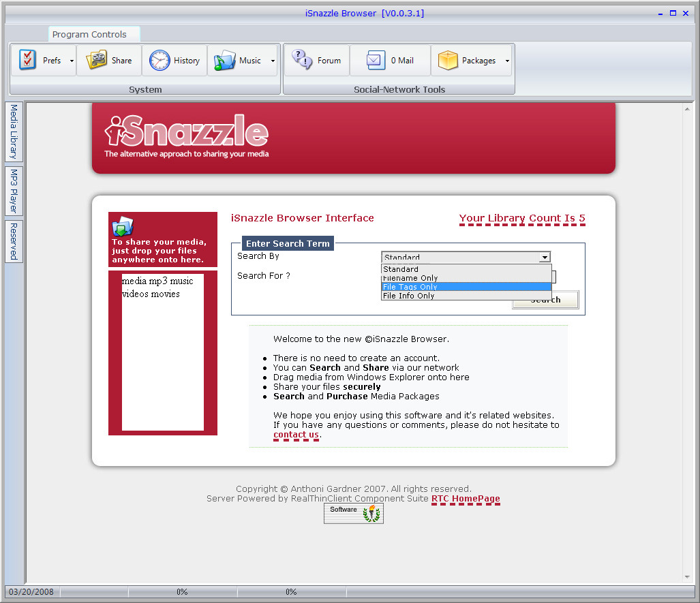The image size is (700, 603).
Task: Click the scrollbar up arrow
Action: coord(687,109)
